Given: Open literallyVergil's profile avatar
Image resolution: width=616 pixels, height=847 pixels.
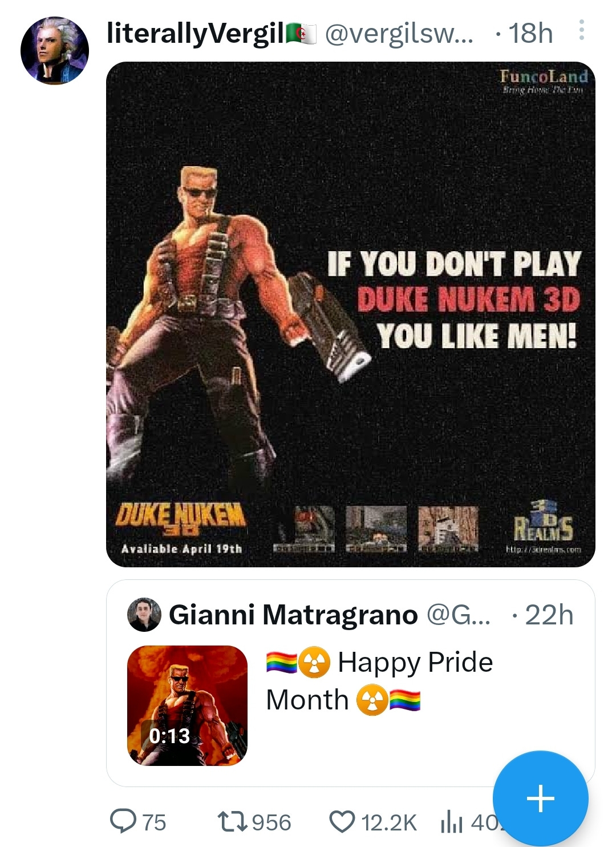Looking at the screenshot, I should pos(55,51).
